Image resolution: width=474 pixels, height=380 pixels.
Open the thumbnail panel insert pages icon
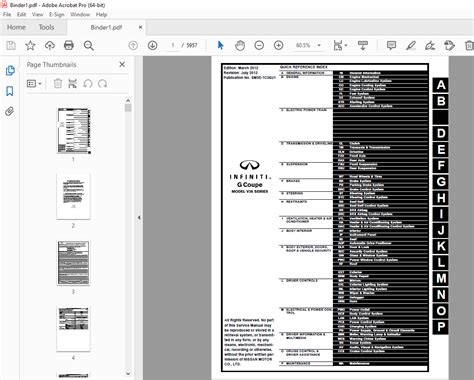click(72, 83)
